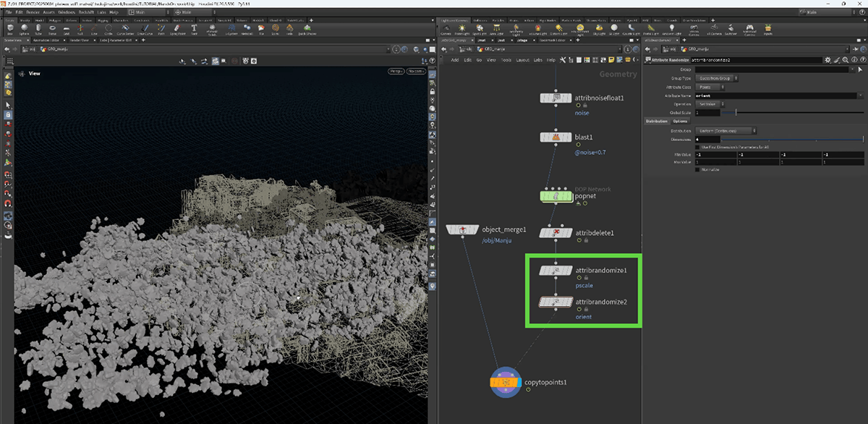Toggle the Normalize checkbox
The image size is (868, 424).
[697, 170]
